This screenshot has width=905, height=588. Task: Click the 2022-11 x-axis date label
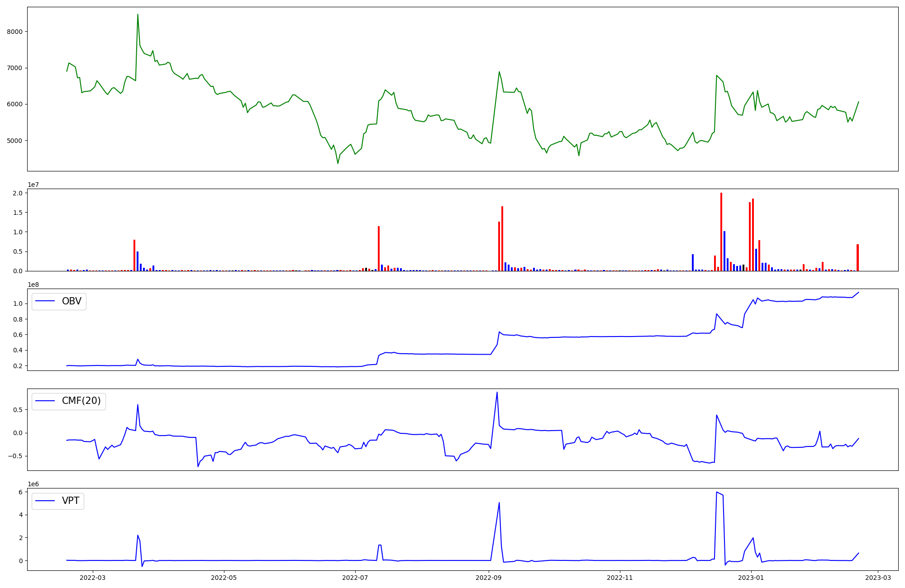pos(619,578)
